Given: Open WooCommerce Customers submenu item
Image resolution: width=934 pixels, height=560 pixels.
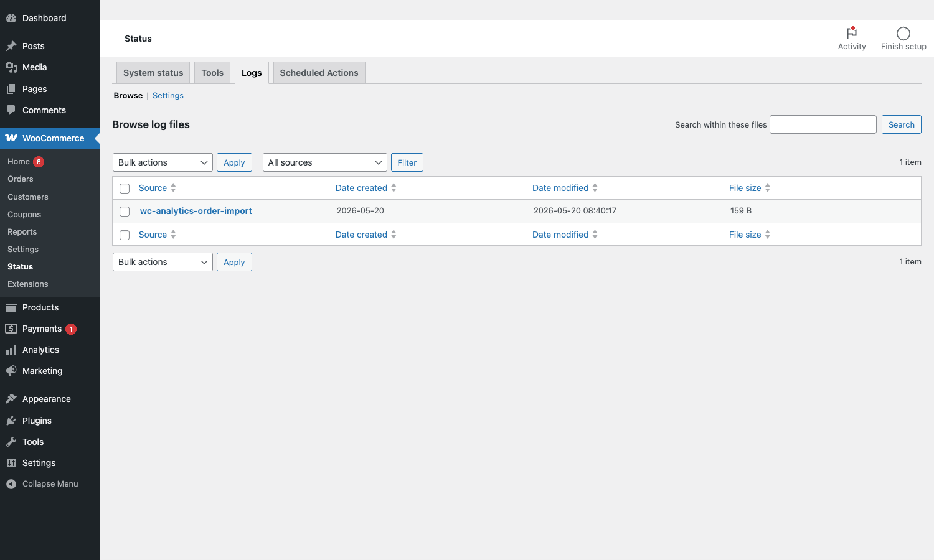Looking at the screenshot, I should point(28,197).
